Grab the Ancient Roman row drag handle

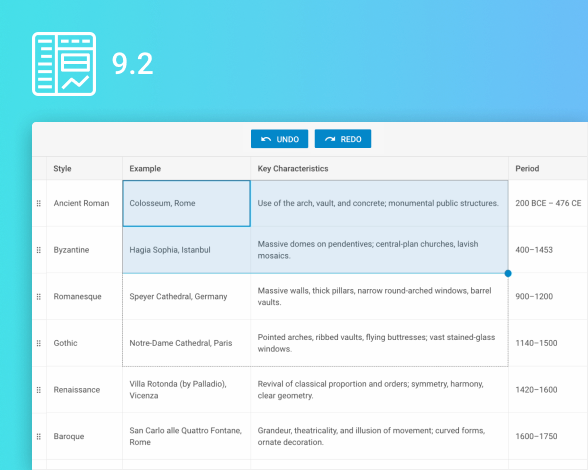pos(39,203)
